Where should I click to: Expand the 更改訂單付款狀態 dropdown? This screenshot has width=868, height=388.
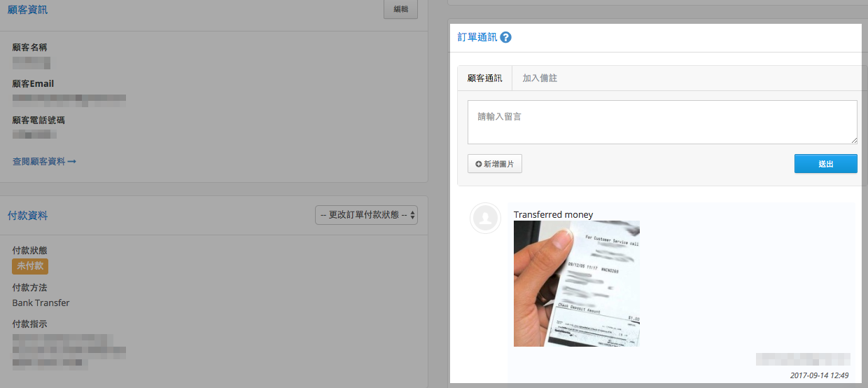pyautogui.click(x=367, y=215)
